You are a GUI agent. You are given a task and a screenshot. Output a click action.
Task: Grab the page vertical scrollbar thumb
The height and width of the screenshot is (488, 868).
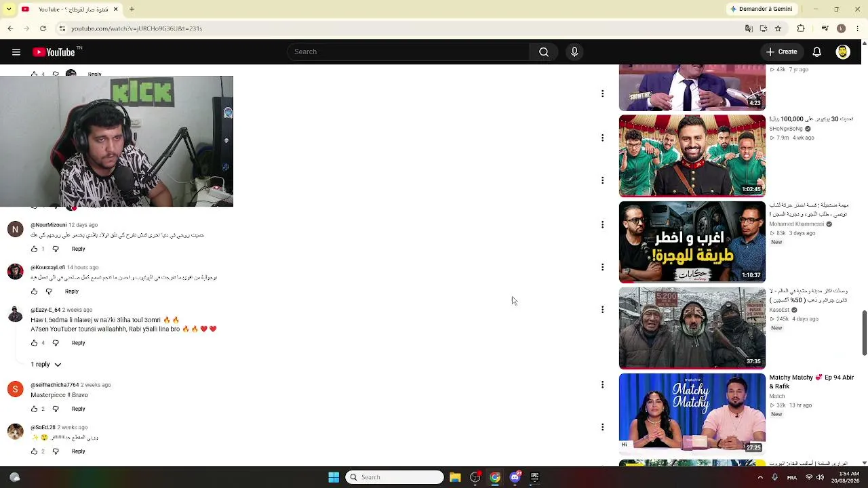[x=864, y=332]
